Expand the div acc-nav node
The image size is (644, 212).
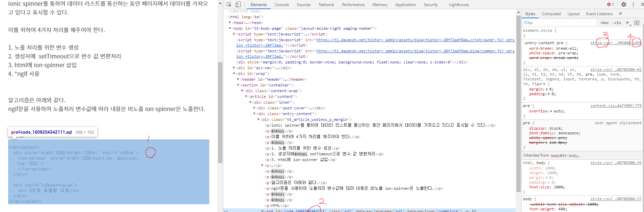[x=234, y=68]
